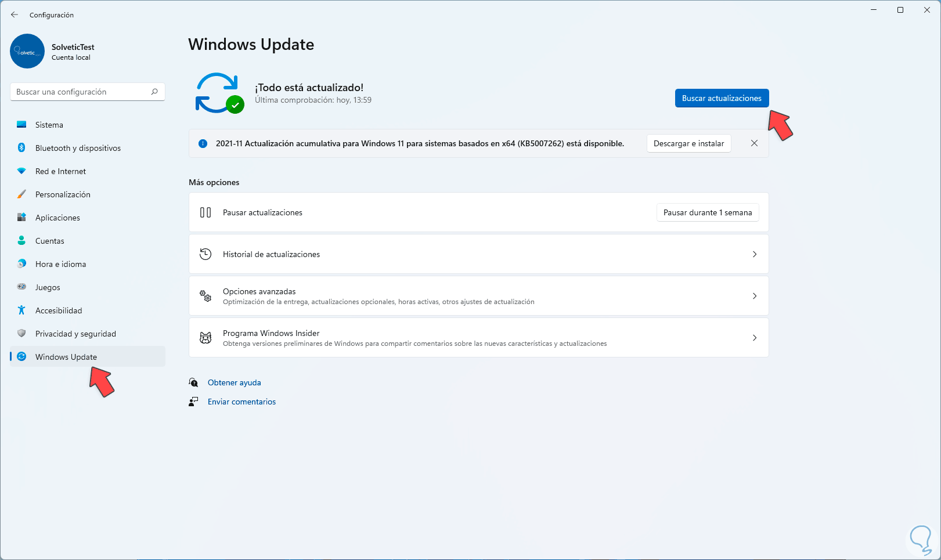Expand Historial de actualizaciones chevron
Screen dimensions: 941x560
point(755,254)
